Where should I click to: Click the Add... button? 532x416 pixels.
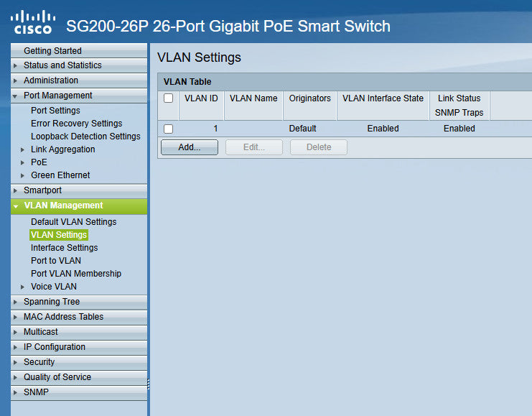click(x=190, y=147)
